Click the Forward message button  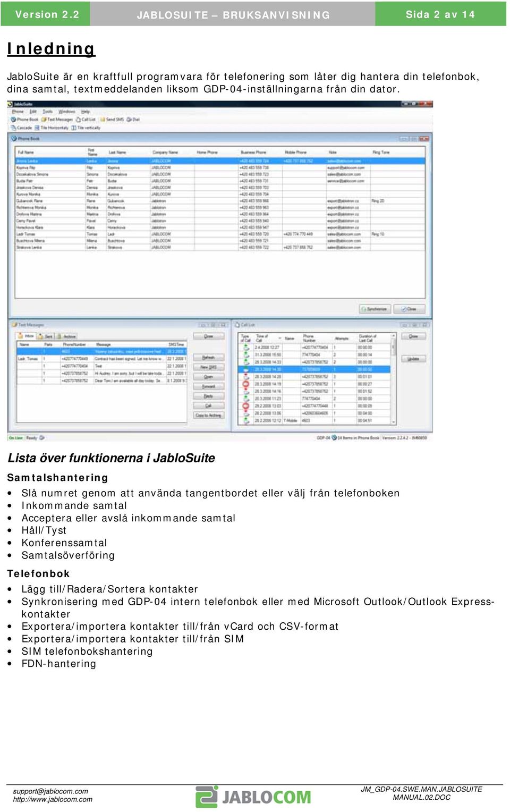click(x=208, y=386)
